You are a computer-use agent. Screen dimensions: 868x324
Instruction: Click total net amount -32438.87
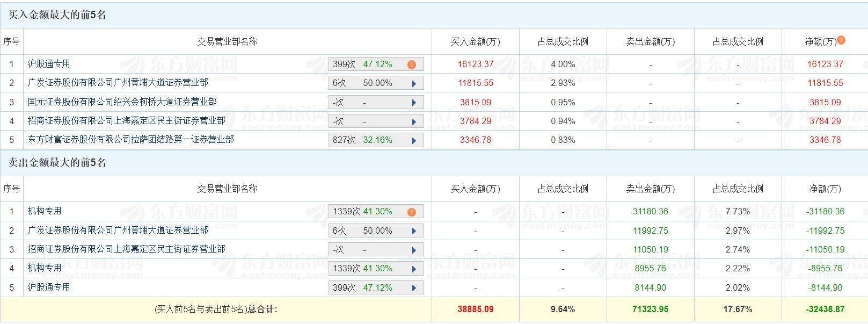pyautogui.click(x=825, y=309)
